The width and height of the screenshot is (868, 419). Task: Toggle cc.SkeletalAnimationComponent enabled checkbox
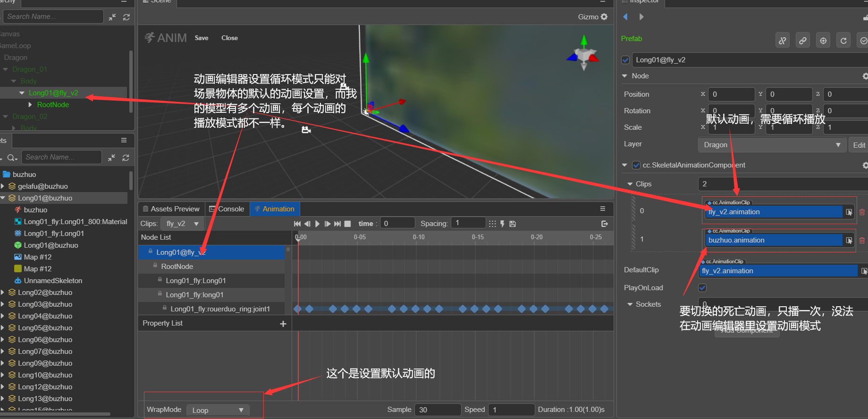[636, 165]
